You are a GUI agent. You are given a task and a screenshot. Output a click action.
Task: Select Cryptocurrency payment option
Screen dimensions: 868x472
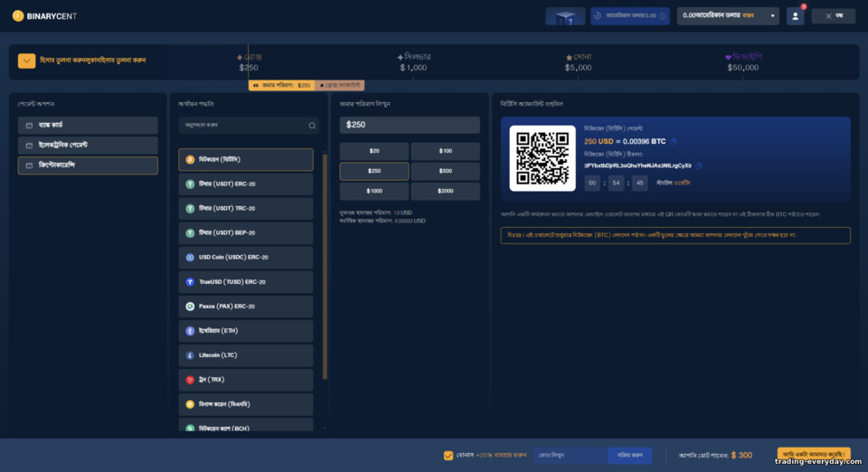click(88, 165)
